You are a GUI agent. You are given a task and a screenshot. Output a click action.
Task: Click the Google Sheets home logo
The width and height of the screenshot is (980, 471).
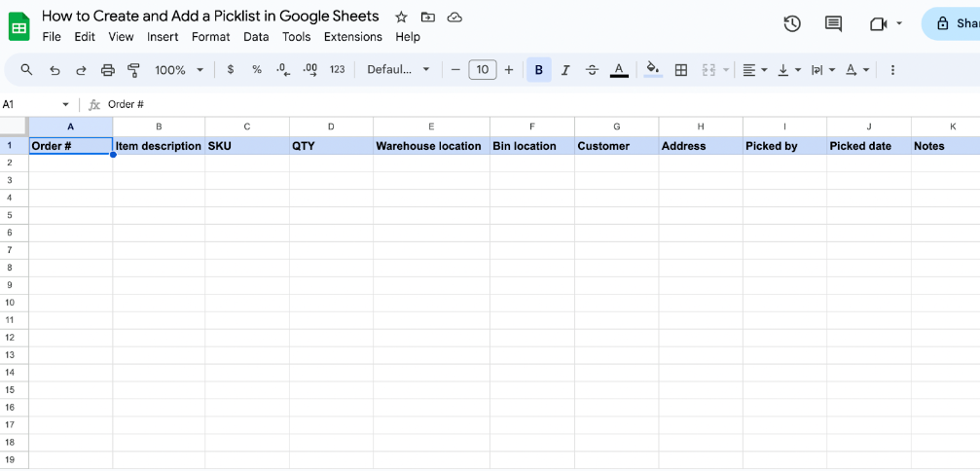(18, 28)
